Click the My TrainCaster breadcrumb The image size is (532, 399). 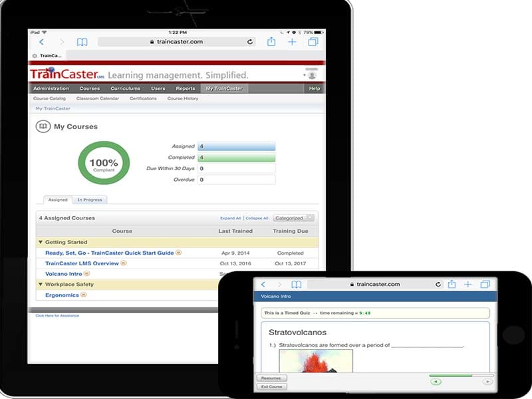pos(53,108)
